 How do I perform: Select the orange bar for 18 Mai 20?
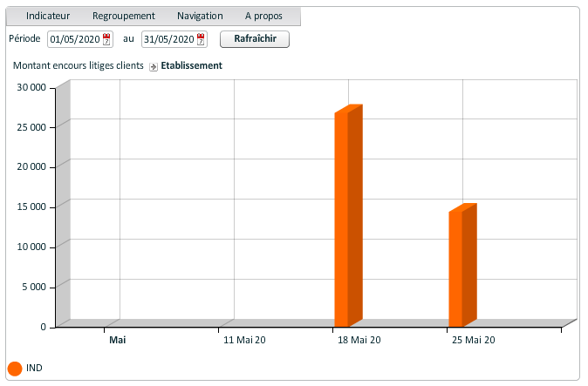[x=348, y=215]
